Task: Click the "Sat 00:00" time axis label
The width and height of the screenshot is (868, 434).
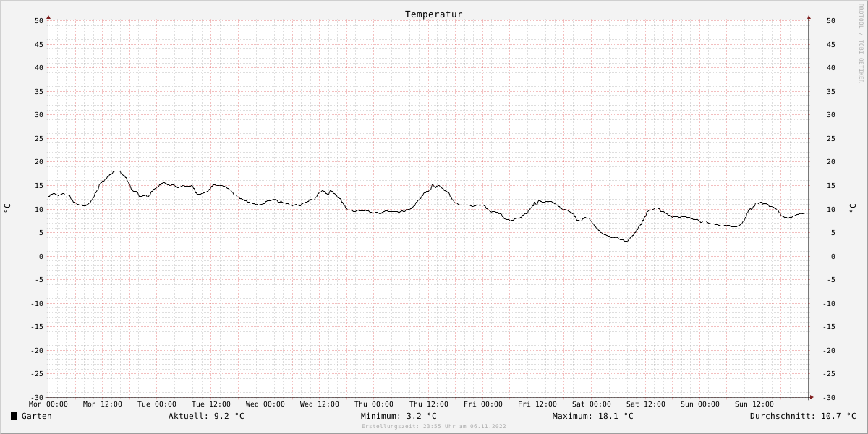Action: (x=592, y=404)
